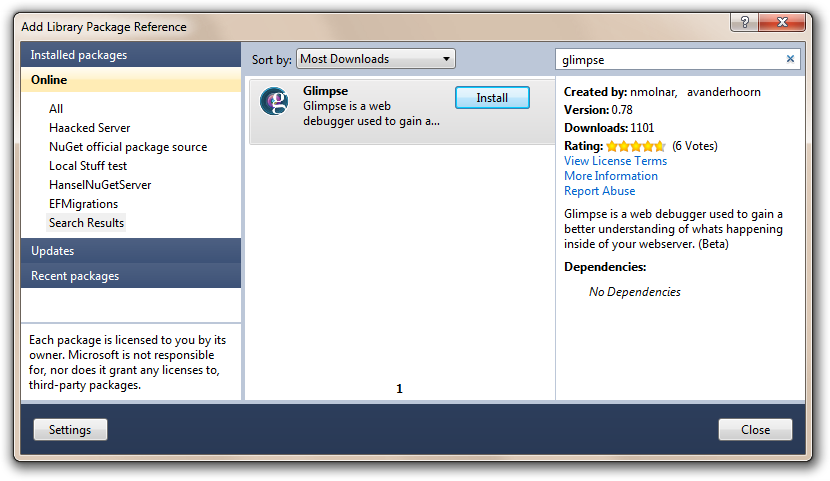Image resolution: width=830 pixels, height=481 pixels.
Task: Open the Sort by Most Downloads dropdown
Action: point(375,59)
